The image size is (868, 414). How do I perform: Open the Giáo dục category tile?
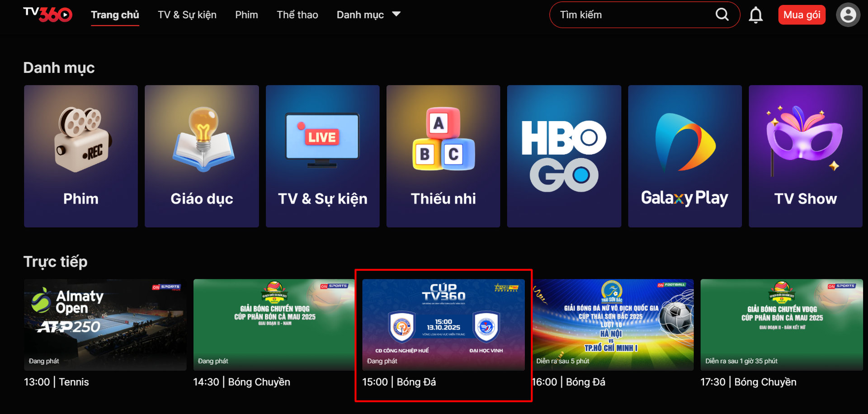202,156
